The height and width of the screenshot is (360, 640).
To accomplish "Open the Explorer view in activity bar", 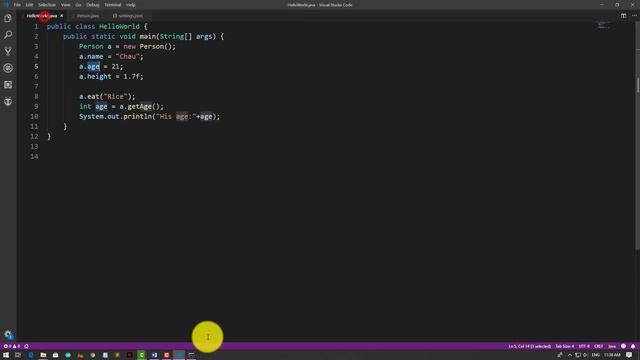I will click(8, 18).
